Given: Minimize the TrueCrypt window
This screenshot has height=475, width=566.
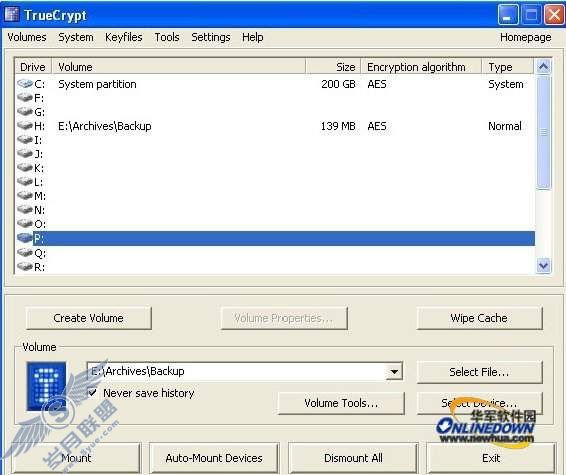Looking at the screenshot, I should [508, 15].
